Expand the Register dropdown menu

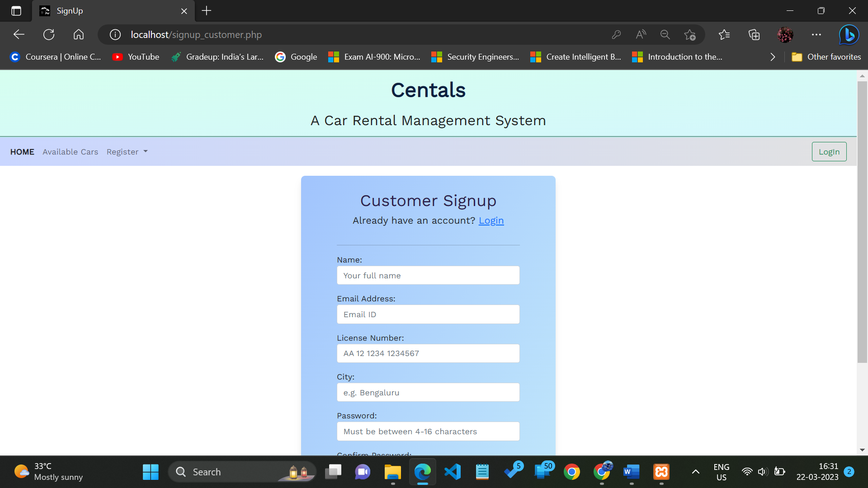(127, 152)
